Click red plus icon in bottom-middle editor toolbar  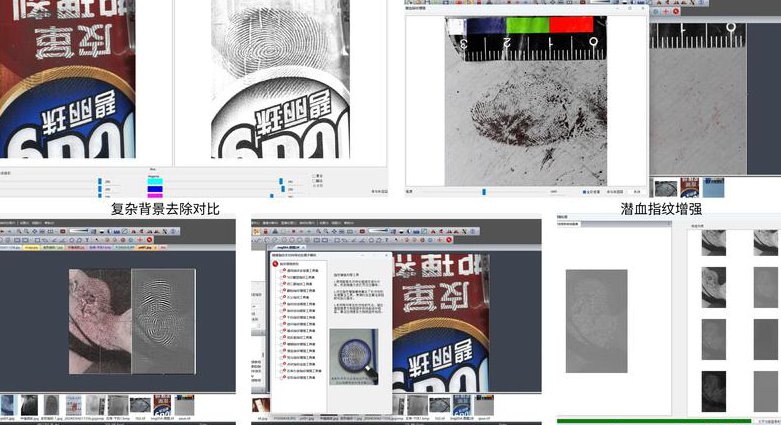440,240
